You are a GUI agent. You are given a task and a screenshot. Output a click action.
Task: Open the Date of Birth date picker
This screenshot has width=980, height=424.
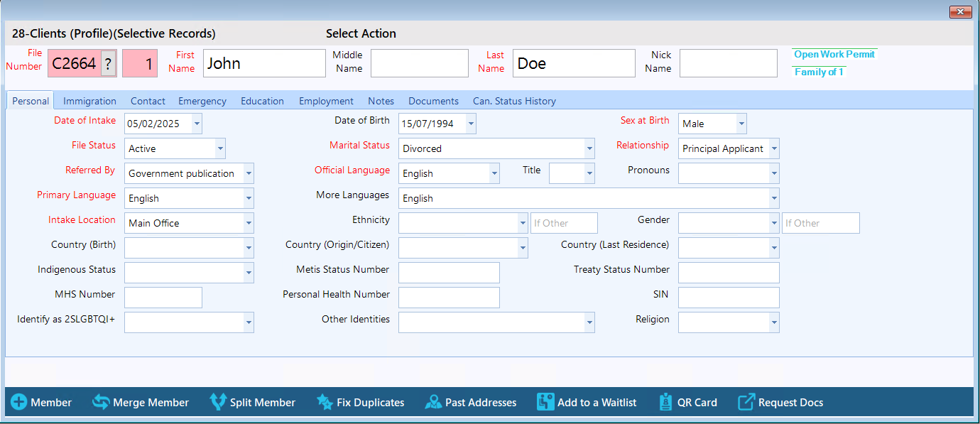[471, 124]
